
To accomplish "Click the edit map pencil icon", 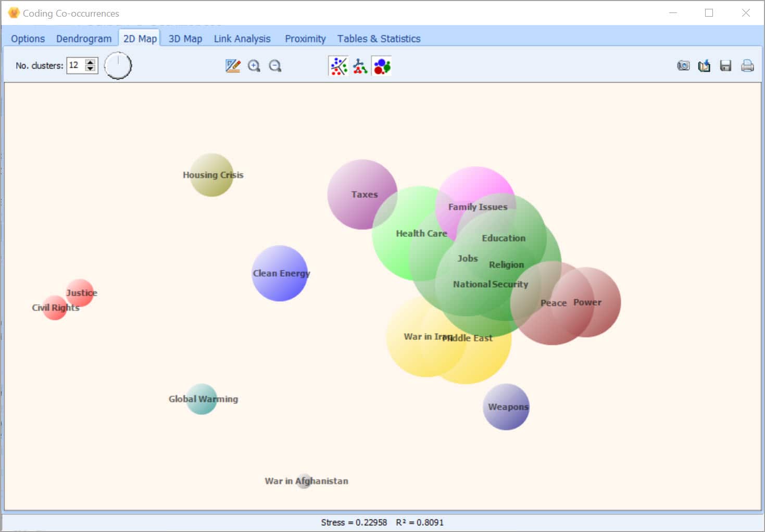I will coord(233,66).
